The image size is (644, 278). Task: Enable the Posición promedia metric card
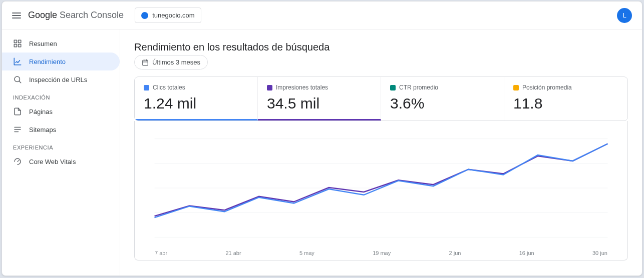click(x=565, y=98)
